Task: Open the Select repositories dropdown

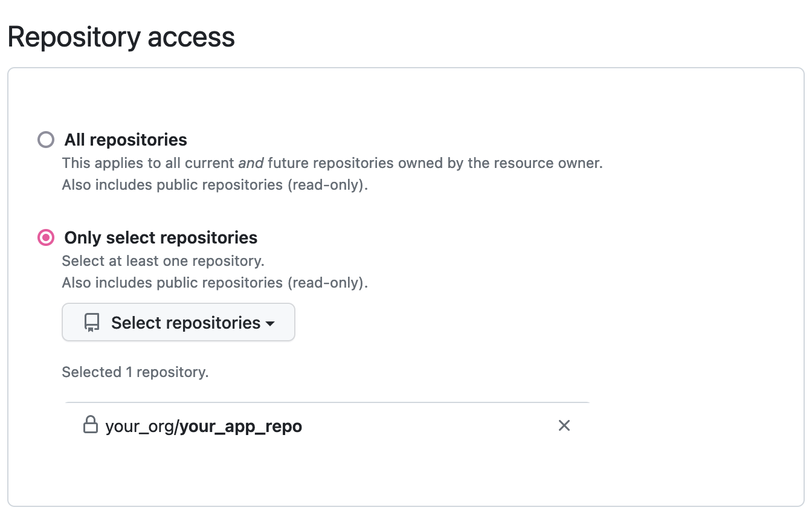Action: (178, 323)
